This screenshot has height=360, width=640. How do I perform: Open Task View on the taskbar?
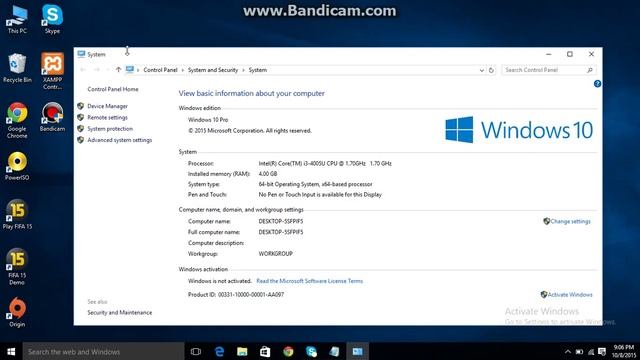pos(196,351)
